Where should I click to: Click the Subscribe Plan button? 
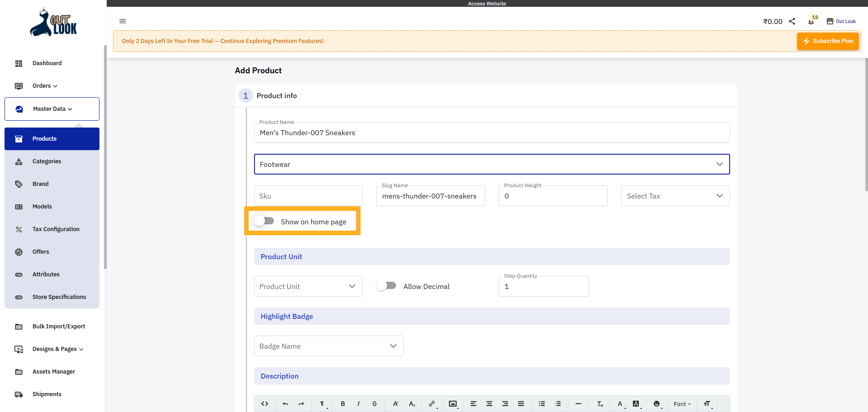[828, 41]
